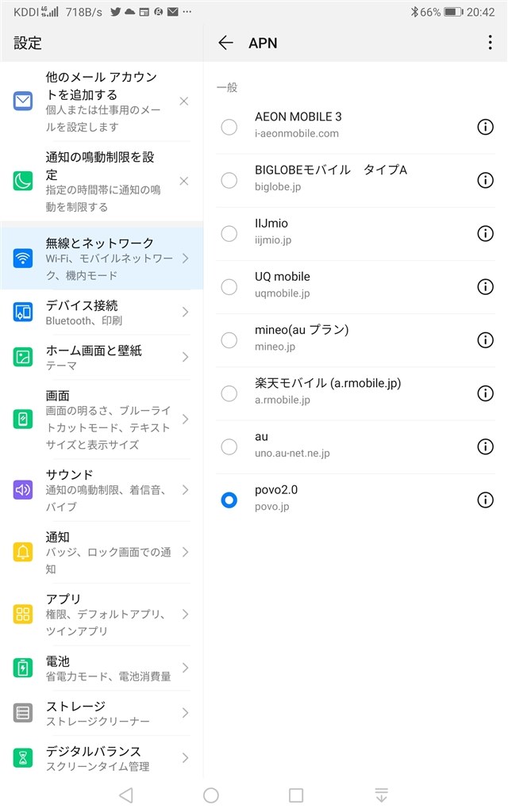Tap the サウンド speaker icon
The width and height of the screenshot is (508, 812).
[23, 490]
